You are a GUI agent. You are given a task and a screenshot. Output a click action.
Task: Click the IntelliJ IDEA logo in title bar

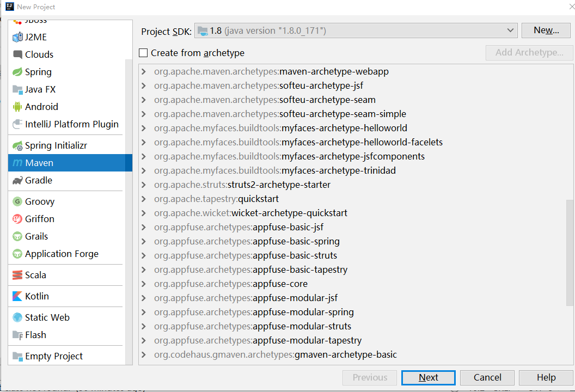pos(10,7)
